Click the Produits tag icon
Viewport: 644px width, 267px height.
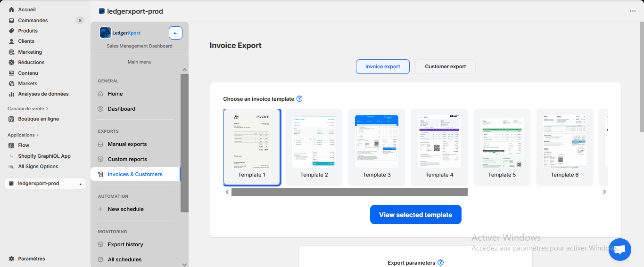11,31
